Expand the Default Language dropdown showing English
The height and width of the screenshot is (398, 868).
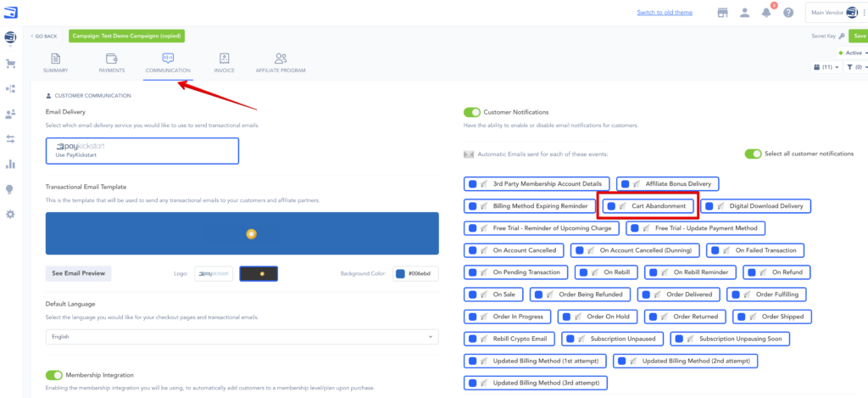(242, 337)
